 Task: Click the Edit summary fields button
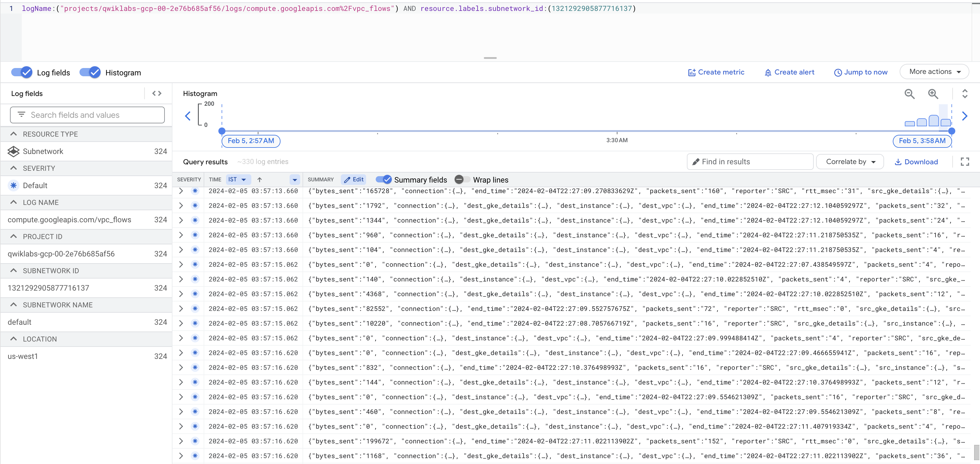tap(354, 180)
